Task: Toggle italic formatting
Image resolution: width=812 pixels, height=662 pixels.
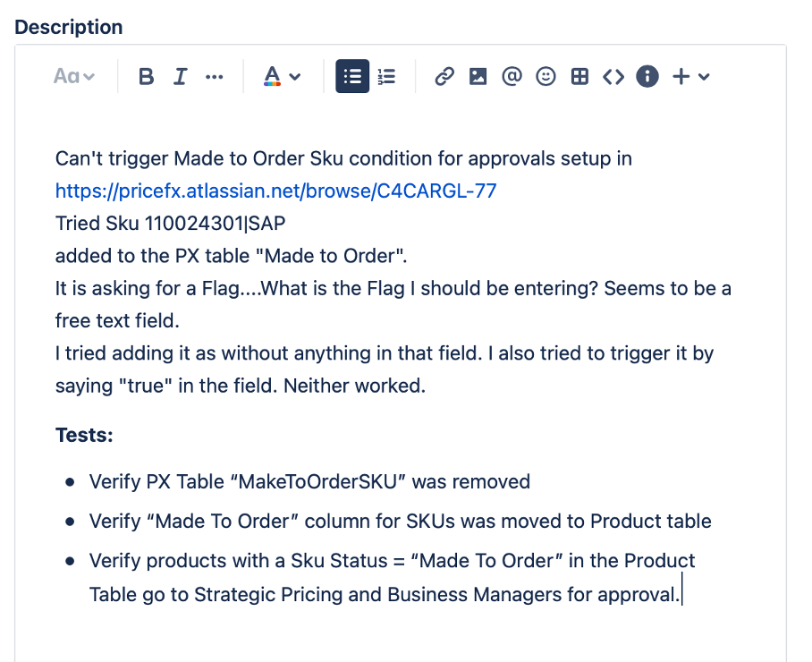Action: (180, 77)
